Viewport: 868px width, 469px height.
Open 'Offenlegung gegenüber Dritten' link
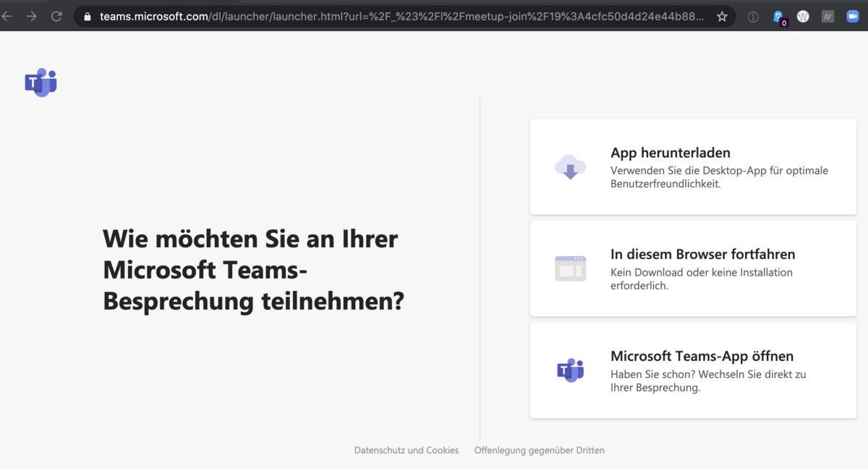pyautogui.click(x=539, y=450)
